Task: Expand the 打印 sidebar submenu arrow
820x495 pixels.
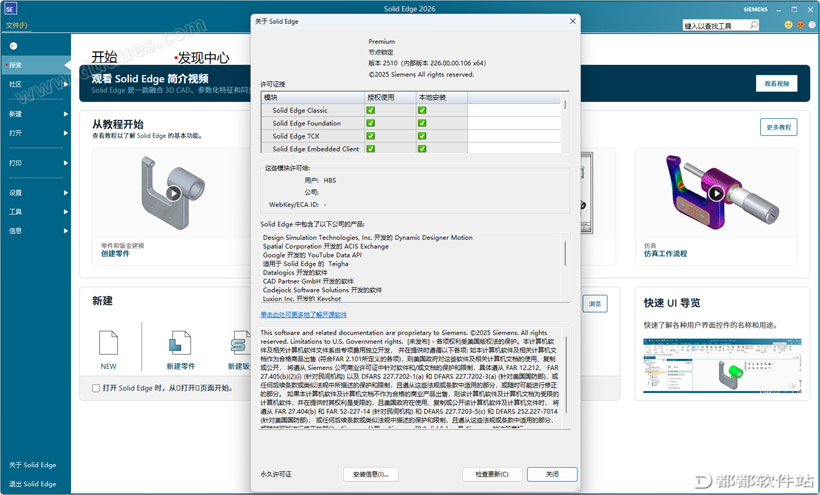Action: [x=66, y=163]
